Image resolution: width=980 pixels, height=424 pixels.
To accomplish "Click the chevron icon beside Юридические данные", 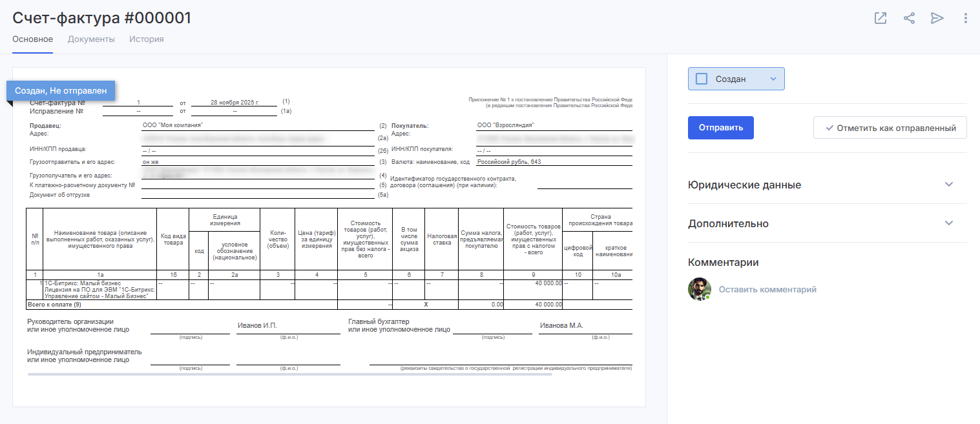I will coord(948,185).
